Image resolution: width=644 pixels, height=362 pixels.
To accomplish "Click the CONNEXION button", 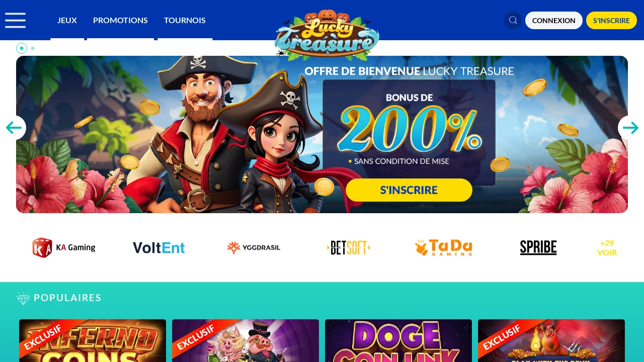I will [x=554, y=20].
